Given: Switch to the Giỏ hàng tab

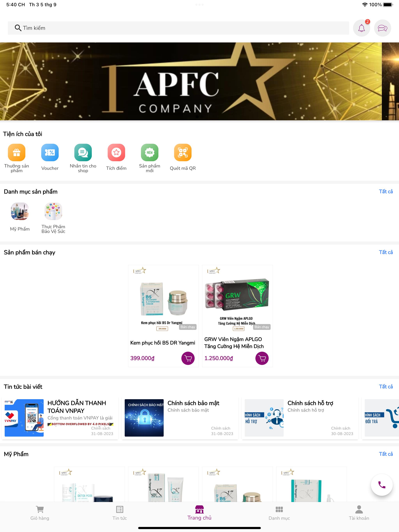Looking at the screenshot, I should [x=40, y=513].
